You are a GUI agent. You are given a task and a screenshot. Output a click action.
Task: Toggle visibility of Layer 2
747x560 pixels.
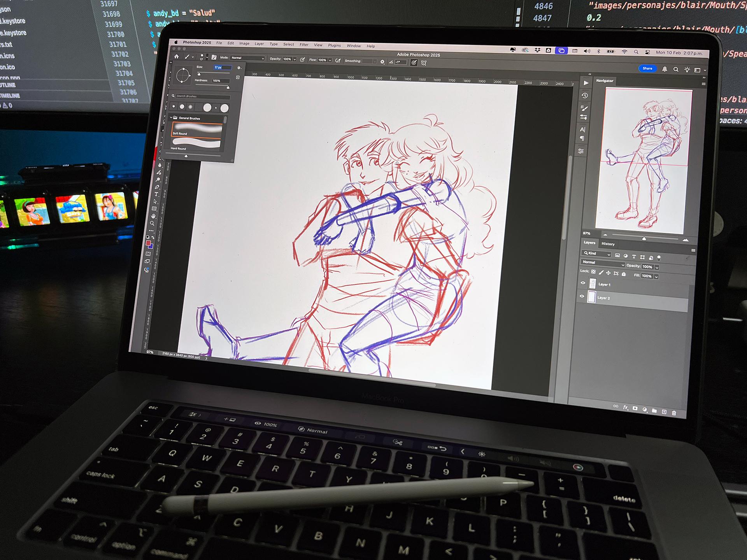(x=582, y=296)
